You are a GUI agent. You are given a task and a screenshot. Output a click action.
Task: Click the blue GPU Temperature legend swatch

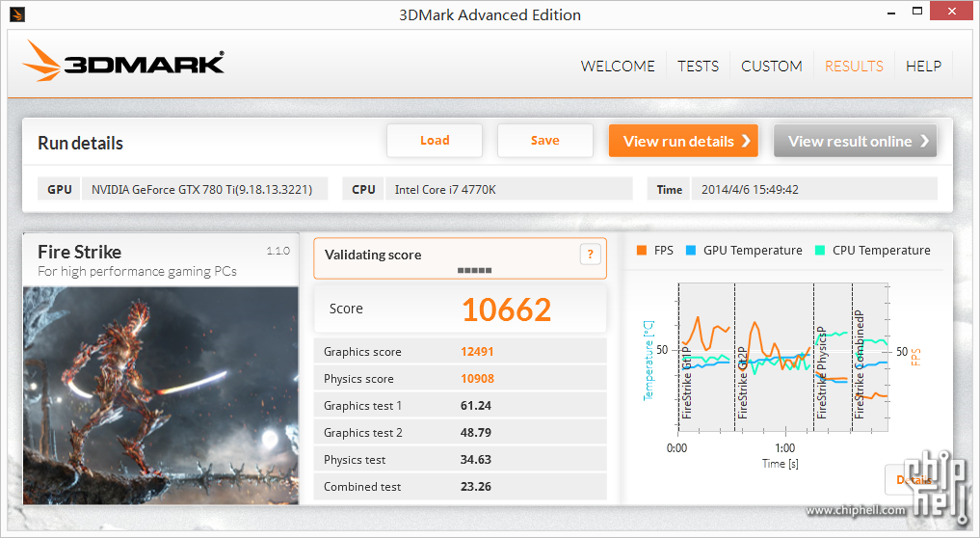pyautogui.click(x=691, y=251)
